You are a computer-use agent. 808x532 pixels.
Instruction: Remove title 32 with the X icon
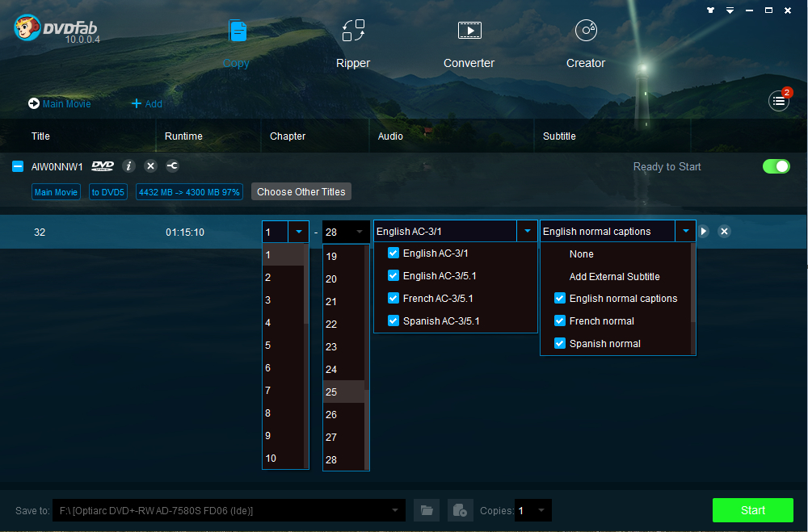724,231
